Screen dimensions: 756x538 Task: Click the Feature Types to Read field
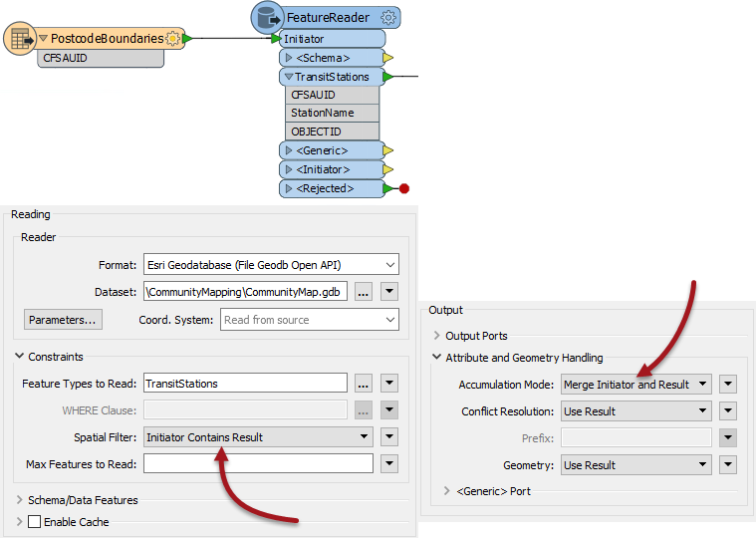pos(245,384)
